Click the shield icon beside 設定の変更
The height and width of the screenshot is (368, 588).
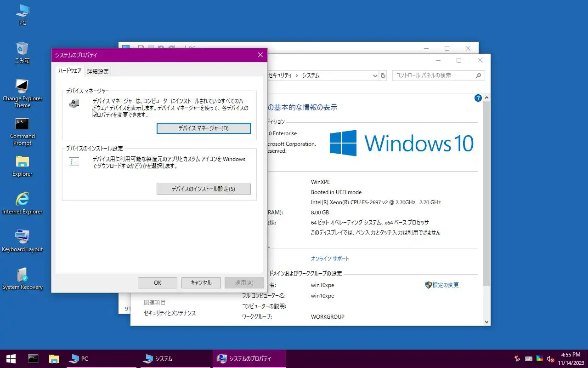click(x=428, y=285)
